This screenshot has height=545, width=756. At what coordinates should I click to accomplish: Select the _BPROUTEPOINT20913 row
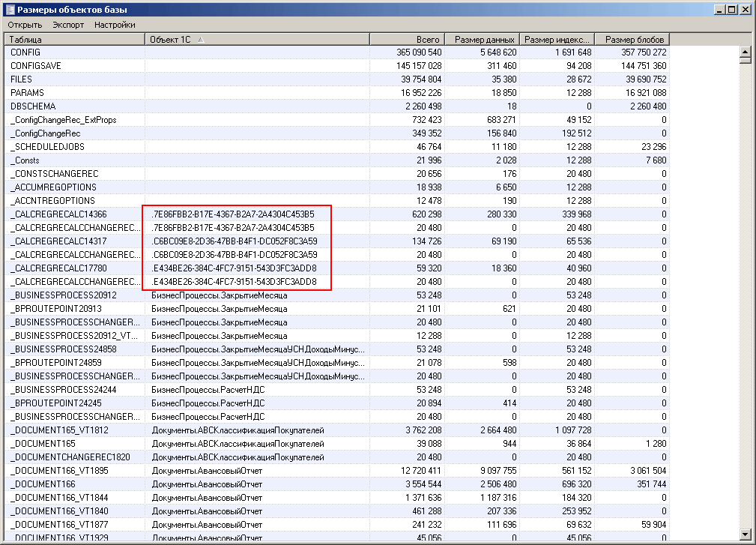coord(337,309)
